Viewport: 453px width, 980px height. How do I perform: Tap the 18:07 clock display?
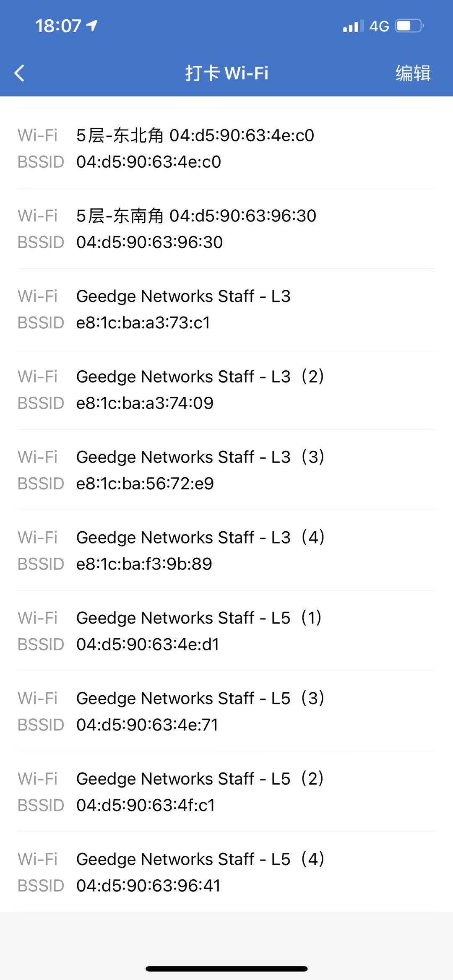58,26
